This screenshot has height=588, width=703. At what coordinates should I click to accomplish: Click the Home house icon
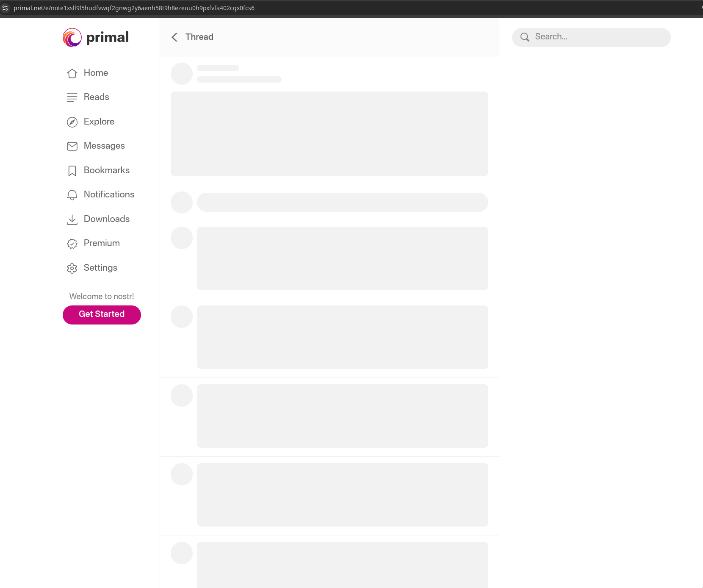pos(72,73)
